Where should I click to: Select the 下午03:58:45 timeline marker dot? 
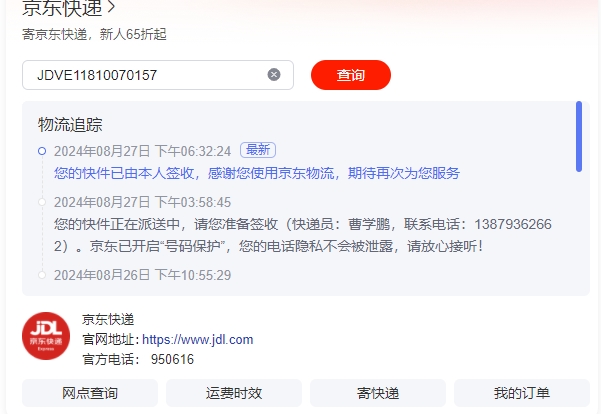(42, 202)
